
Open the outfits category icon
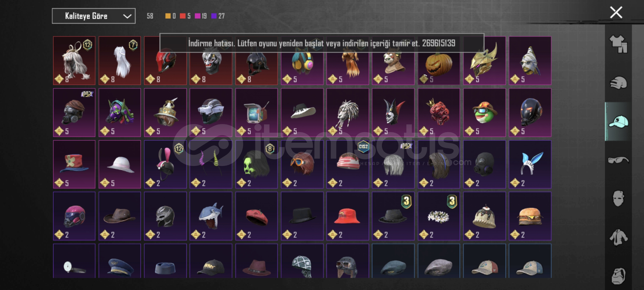618,44
